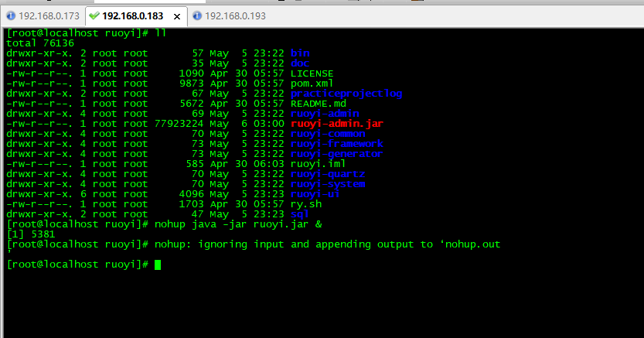Click the 'ruoyi-framework' directory name
Viewport: 644px width, 338px height.
click(x=337, y=144)
